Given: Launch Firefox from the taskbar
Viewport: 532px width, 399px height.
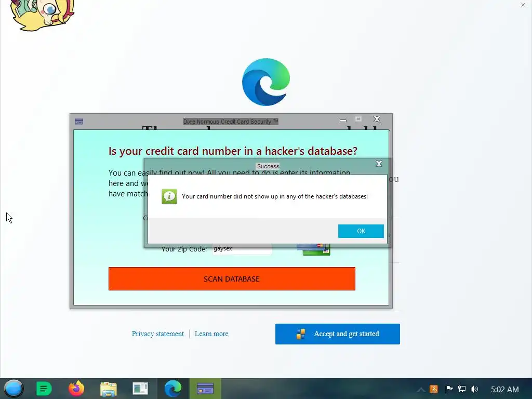Looking at the screenshot, I should [76, 389].
